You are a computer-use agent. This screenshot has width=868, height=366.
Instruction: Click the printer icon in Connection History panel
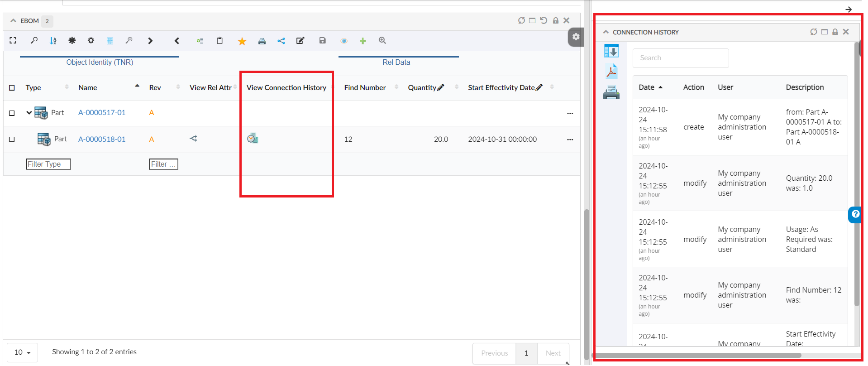coord(611,92)
